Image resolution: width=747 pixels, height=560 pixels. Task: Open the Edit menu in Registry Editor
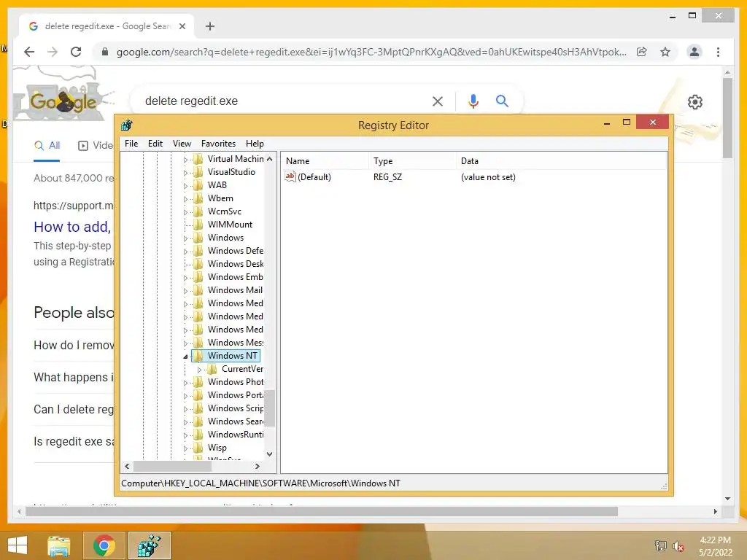point(155,144)
